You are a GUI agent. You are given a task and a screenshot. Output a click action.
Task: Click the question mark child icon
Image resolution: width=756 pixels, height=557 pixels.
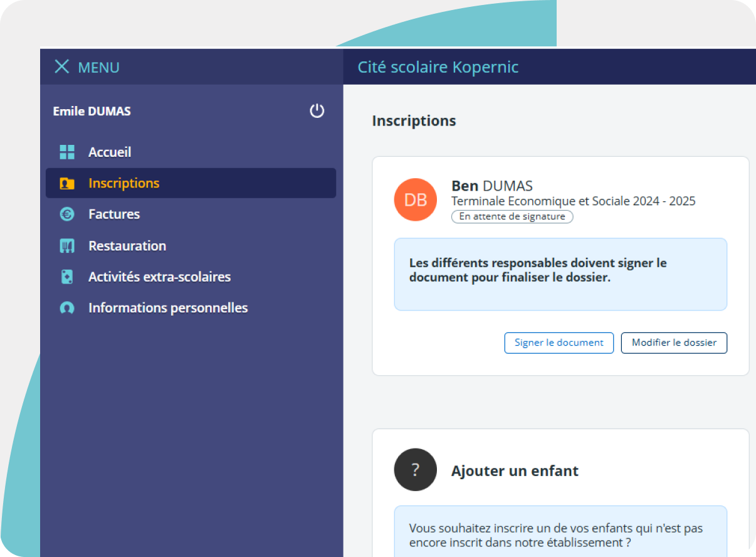tap(415, 470)
